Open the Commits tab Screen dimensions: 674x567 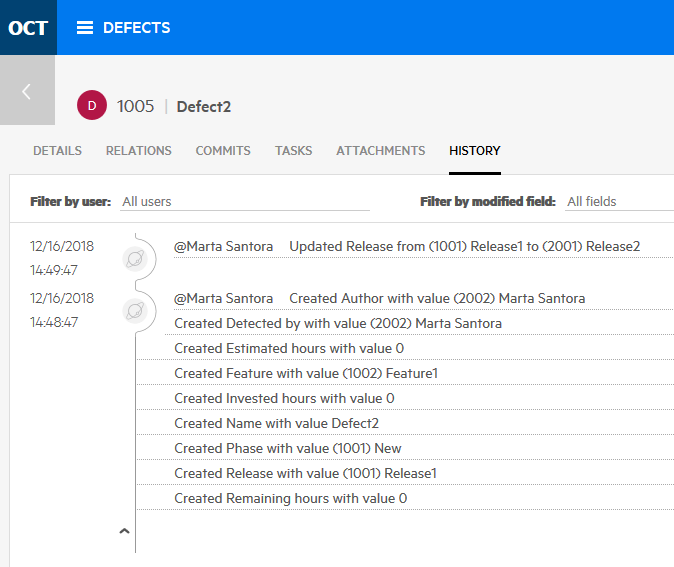pos(223,151)
